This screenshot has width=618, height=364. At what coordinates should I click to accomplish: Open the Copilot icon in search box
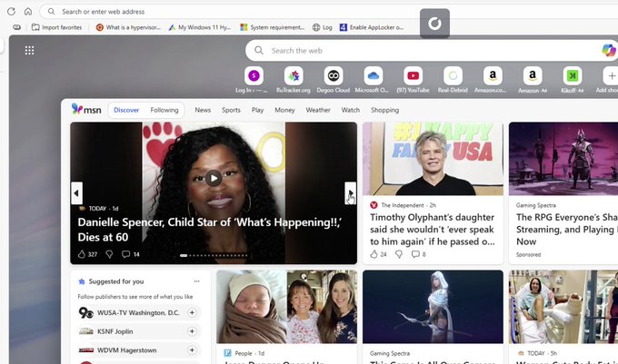(609, 50)
